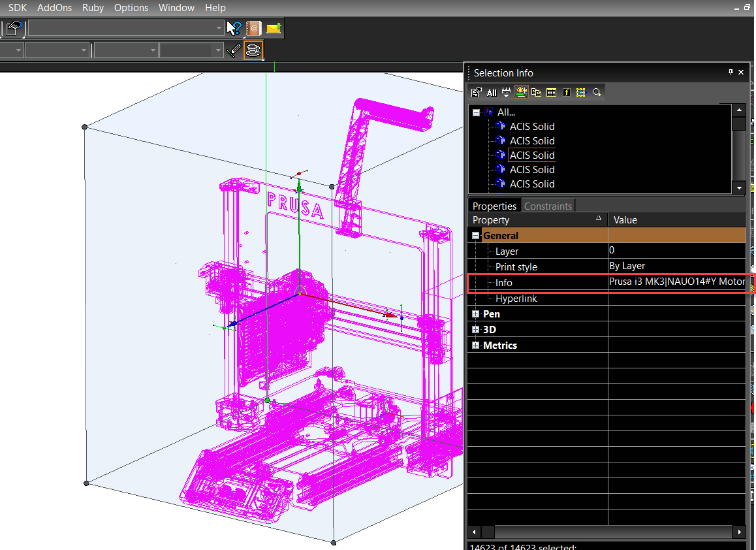Click the Prusa i3 MK3 Info value

677,282
